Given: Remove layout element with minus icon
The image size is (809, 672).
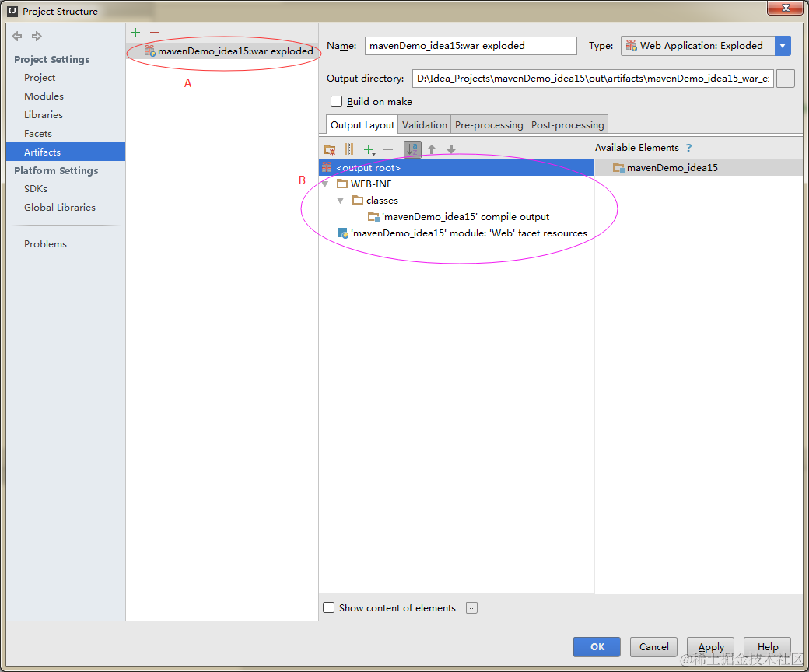Looking at the screenshot, I should [x=388, y=149].
